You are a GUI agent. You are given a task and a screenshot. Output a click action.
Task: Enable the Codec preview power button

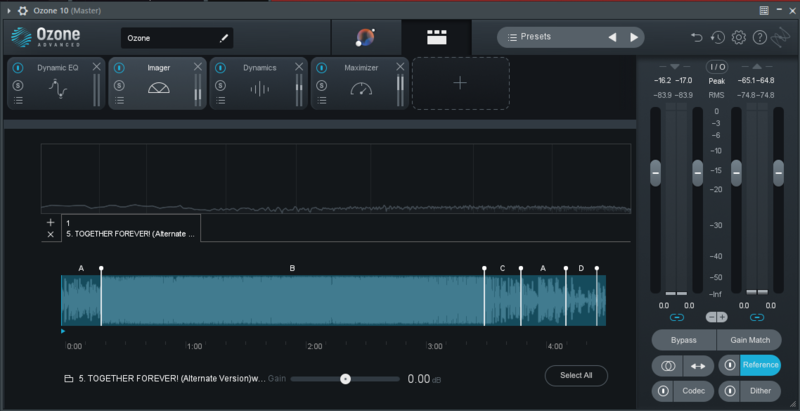coord(663,390)
